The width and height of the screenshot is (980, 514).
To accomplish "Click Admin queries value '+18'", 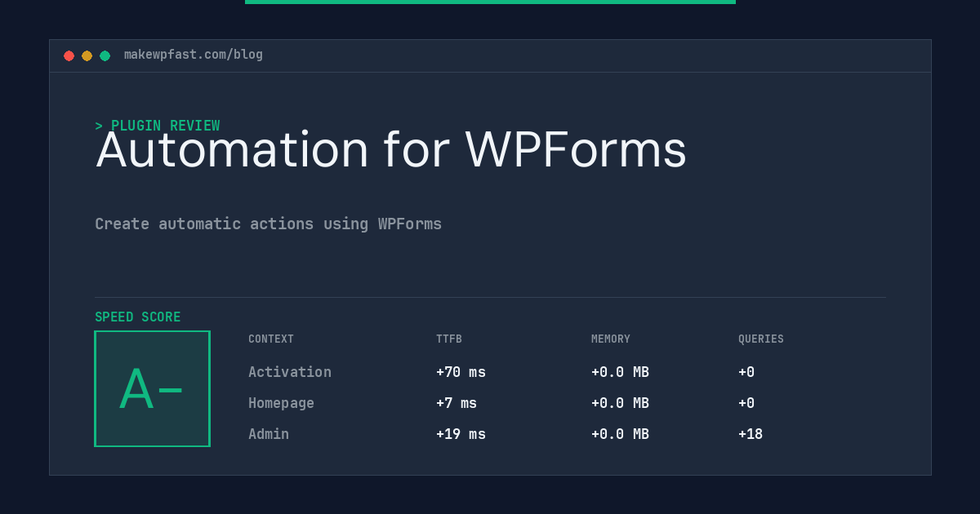I will 751,434.
